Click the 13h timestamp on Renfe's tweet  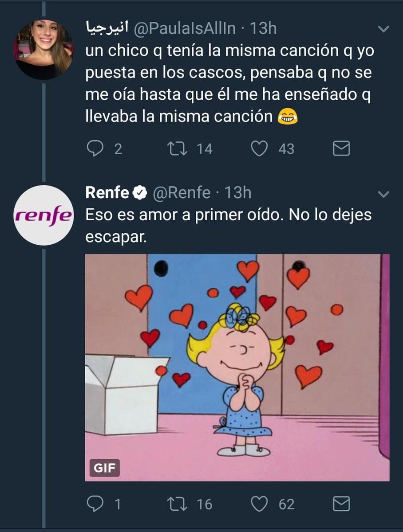(238, 193)
